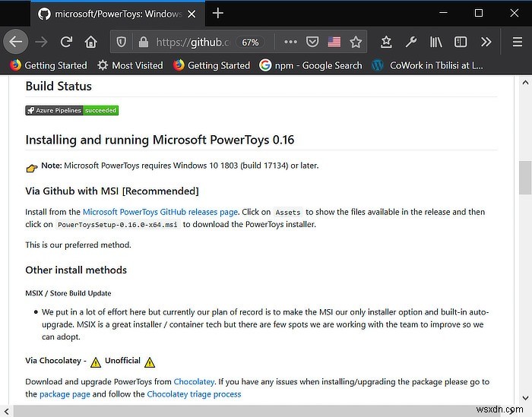
Task: Open the Most Visited bookmarks folder
Action: pyautogui.click(x=130, y=65)
